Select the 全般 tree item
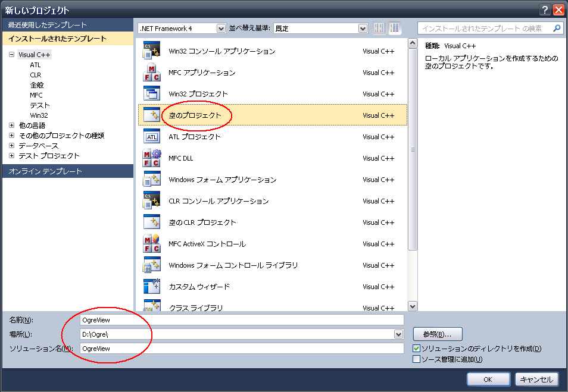The height and width of the screenshot is (392, 568). [x=36, y=85]
